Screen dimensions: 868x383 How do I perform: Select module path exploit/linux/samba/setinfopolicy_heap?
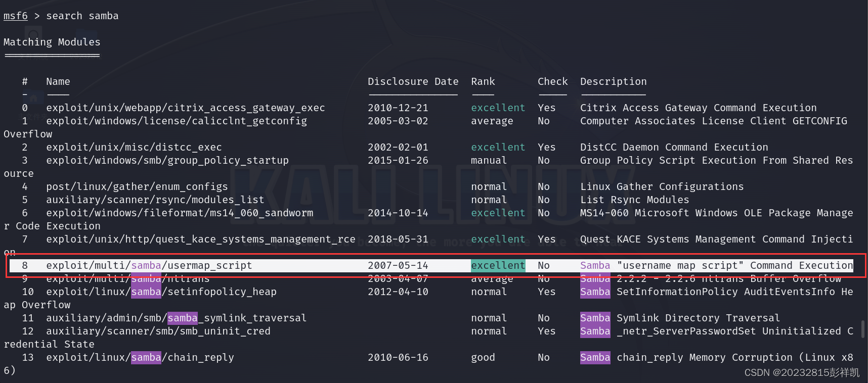click(x=161, y=292)
